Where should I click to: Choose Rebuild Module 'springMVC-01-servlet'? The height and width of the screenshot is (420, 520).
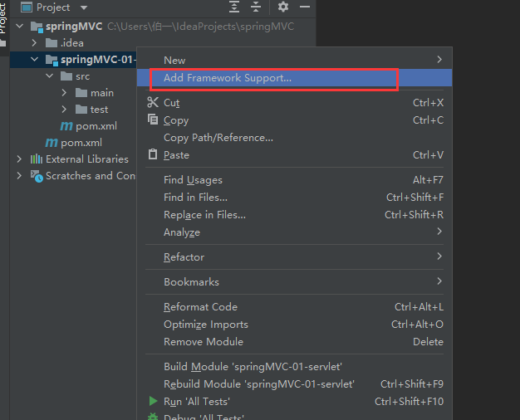click(295, 383)
